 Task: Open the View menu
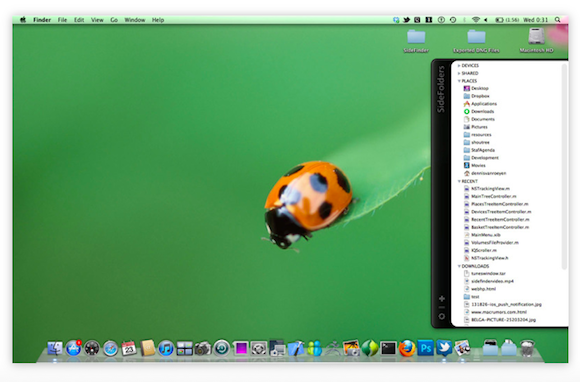point(97,20)
